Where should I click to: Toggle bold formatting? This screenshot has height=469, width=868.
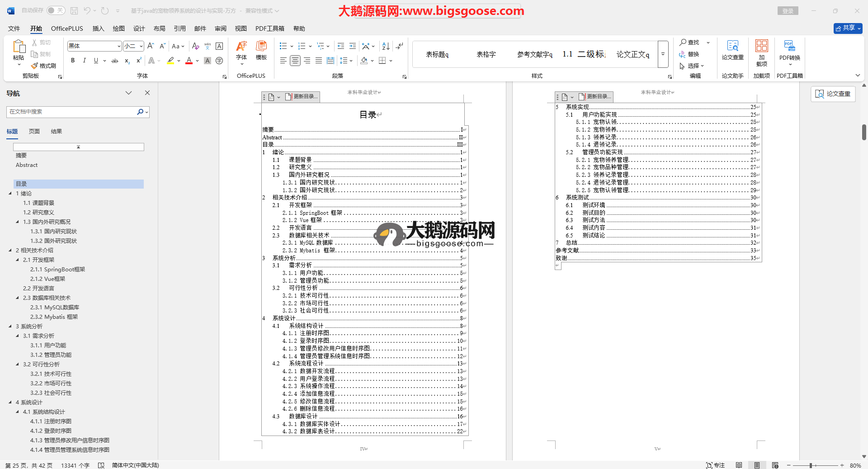(73, 61)
